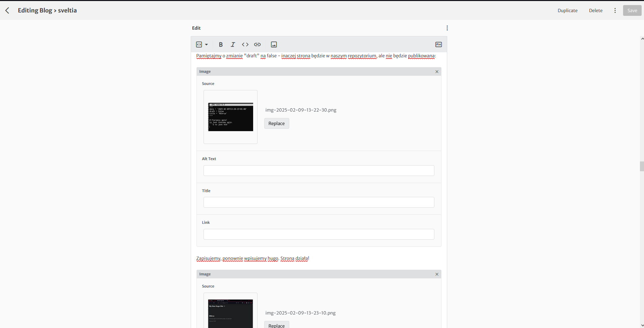Focus the Link input field
644x328 pixels.
(319, 234)
